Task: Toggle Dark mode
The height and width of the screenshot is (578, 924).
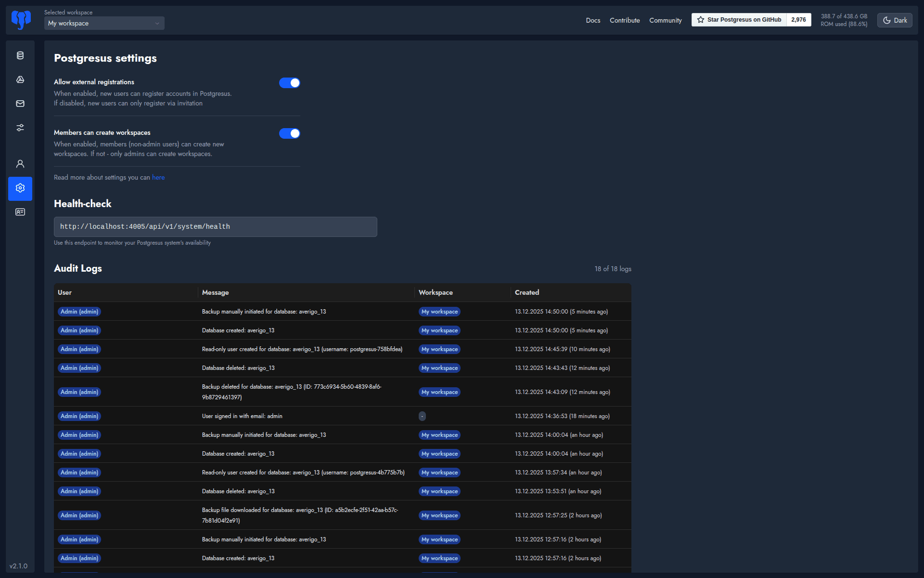Action: tap(894, 20)
